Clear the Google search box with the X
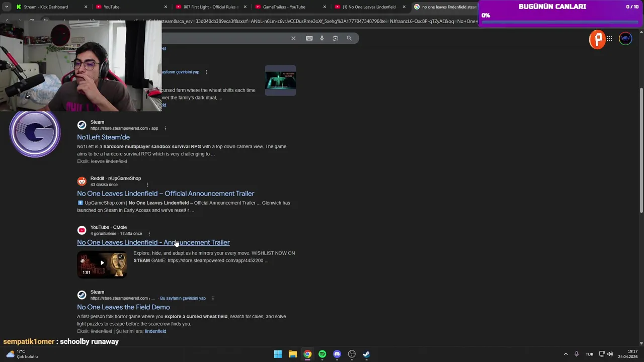The image size is (644, 362). click(293, 38)
